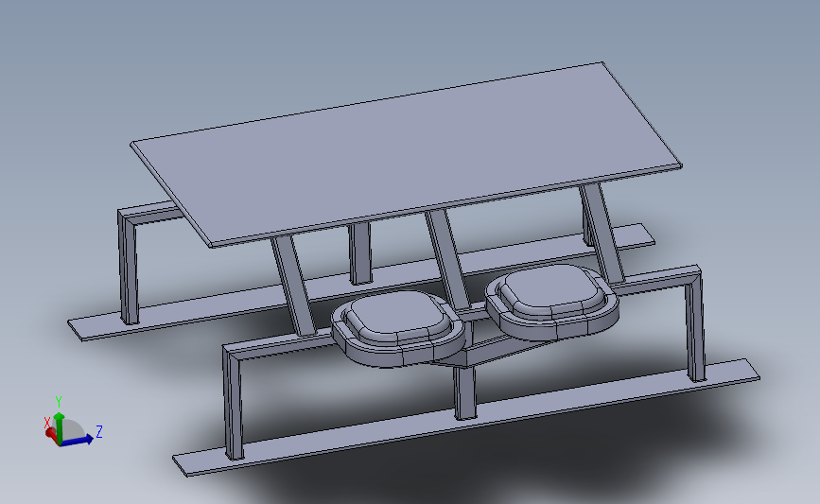Click the green Y axis of the triad
Screen dimensions: 820x504
[x=59, y=426]
